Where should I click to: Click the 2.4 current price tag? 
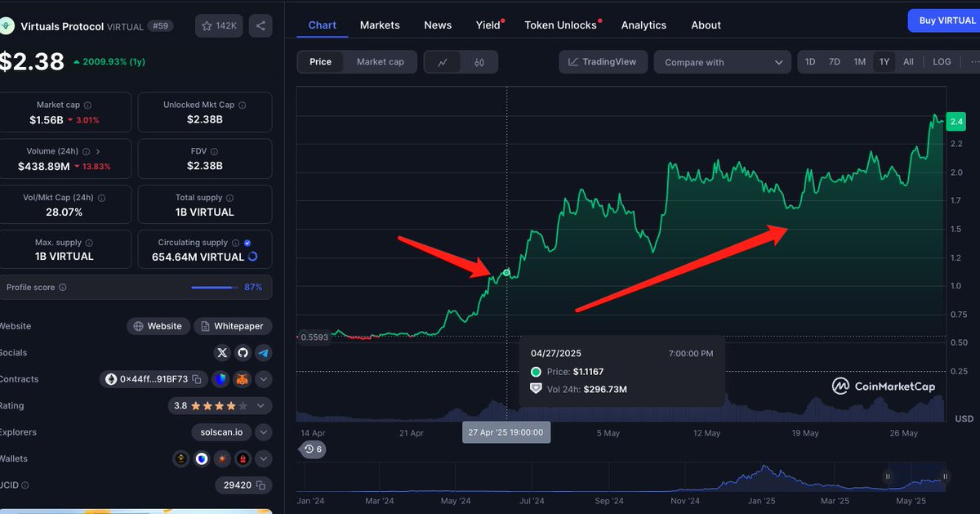955,122
